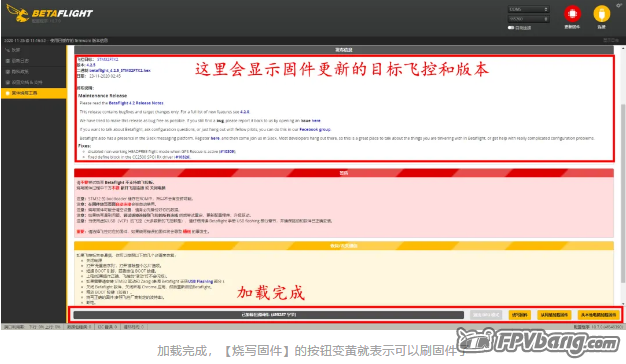This screenshot has width=626, height=364.
Task: Click the Slack register 'here' link
Action: pyautogui.click(x=215, y=138)
